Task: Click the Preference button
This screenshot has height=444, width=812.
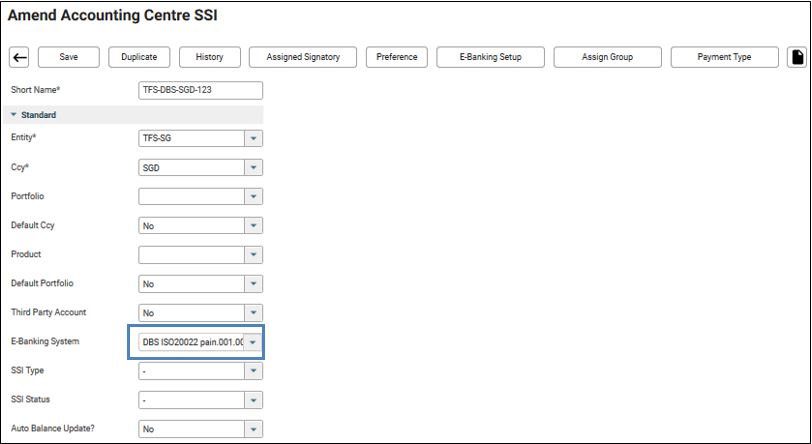Action: pos(397,58)
